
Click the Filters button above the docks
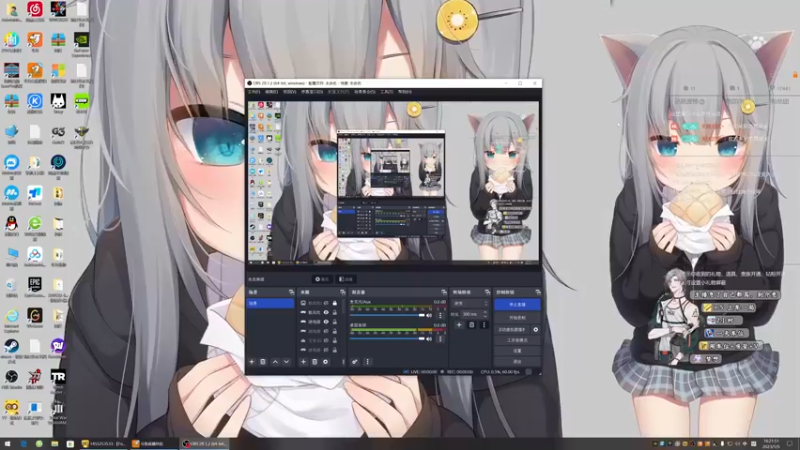(346, 279)
